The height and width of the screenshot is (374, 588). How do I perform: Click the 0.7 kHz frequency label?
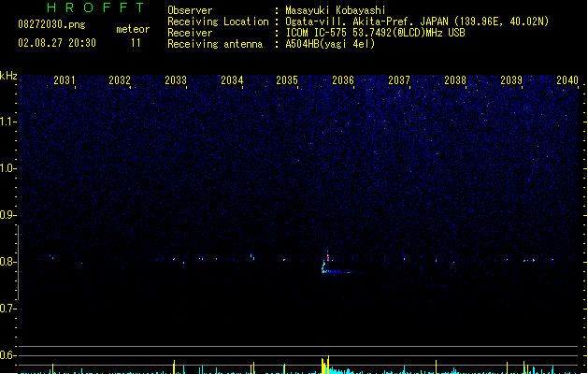pyautogui.click(x=8, y=309)
